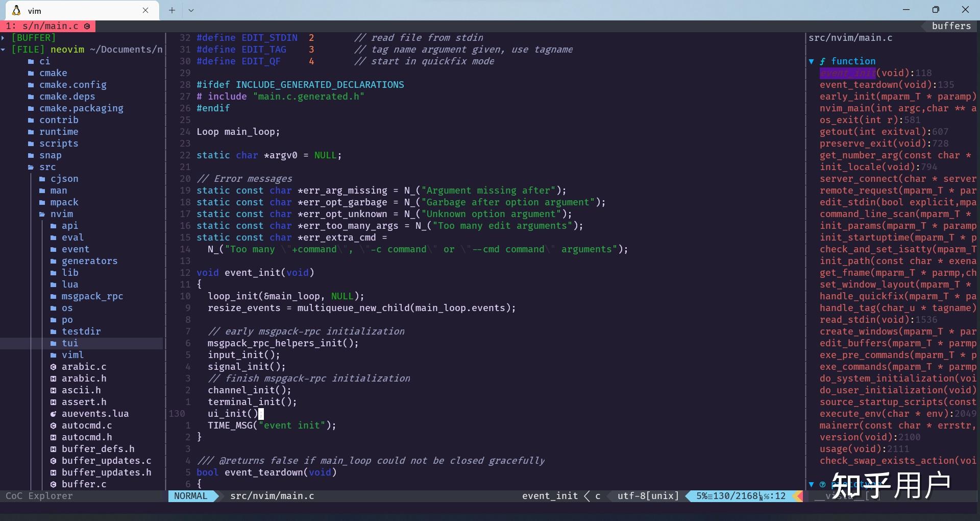This screenshot has height=521, width=980.
Task: Select the tui folder in CoC Explorer
Action: pos(70,343)
